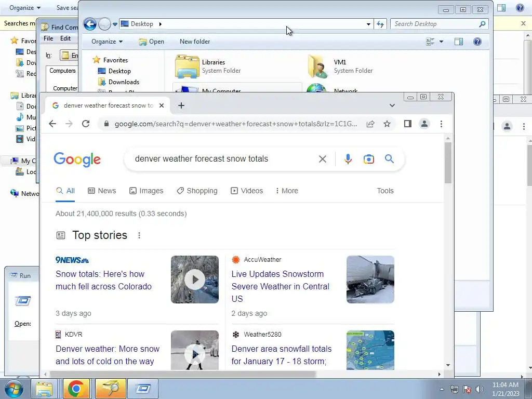Share this page from the address bar

(x=370, y=124)
